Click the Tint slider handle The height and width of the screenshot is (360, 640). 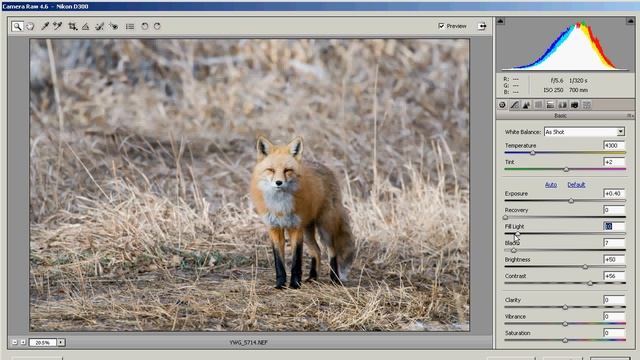coord(566,170)
